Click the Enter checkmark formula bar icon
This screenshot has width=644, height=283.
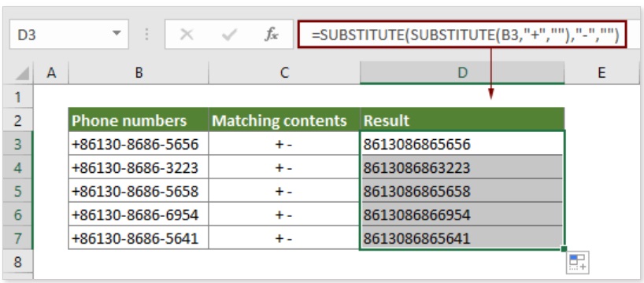tap(229, 35)
